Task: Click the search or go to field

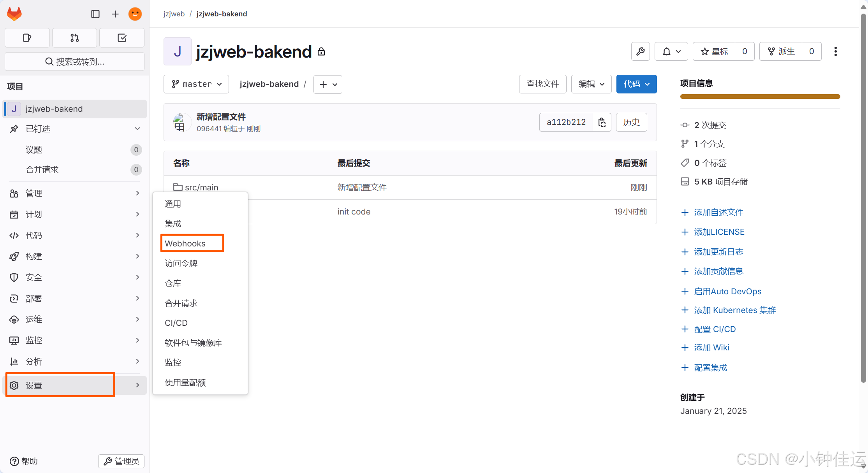Action: click(74, 62)
